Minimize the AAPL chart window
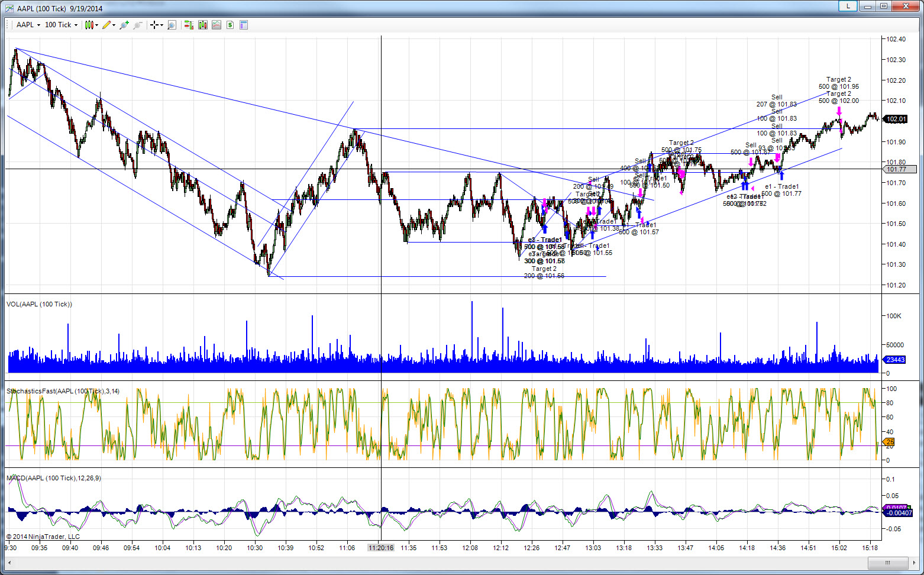Viewport: 924px width, 575px height. point(868,6)
